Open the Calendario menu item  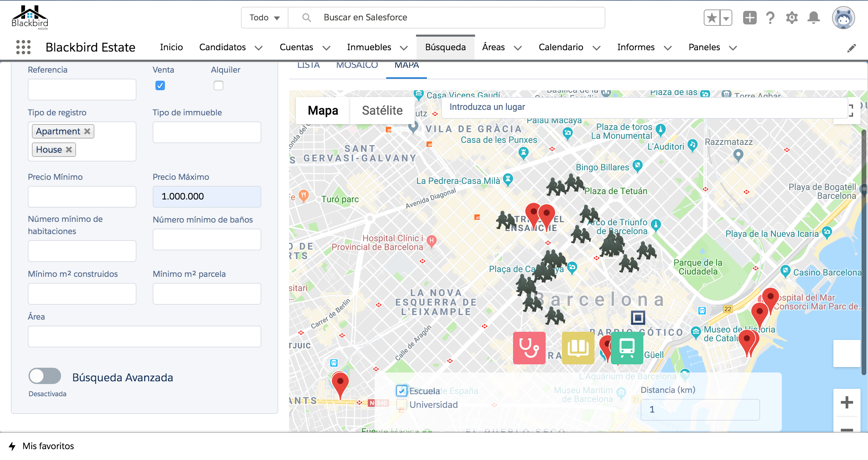tap(561, 47)
